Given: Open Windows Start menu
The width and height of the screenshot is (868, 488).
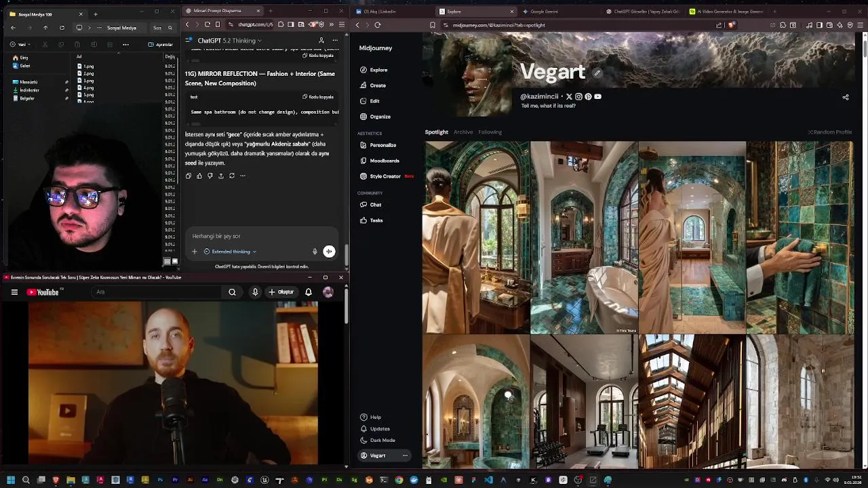Looking at the screenshot, I should (11, 480).
